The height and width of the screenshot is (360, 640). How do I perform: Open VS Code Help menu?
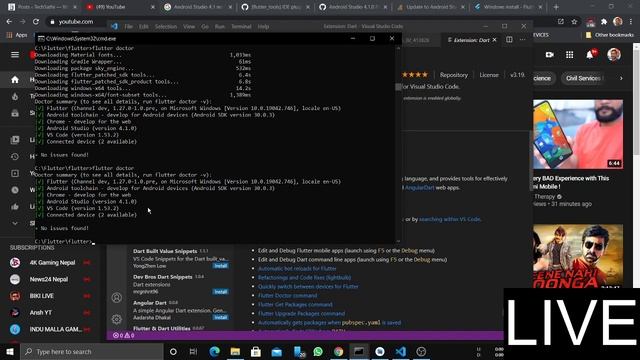click(x=263, y=27)
